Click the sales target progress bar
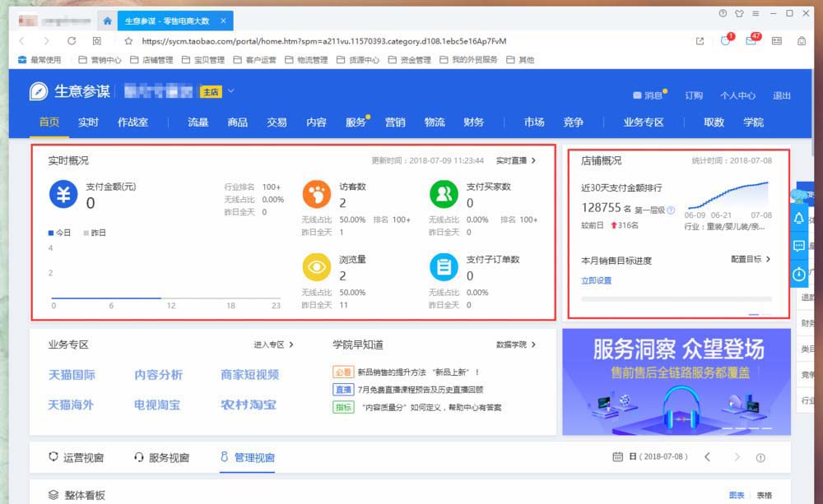The width and height of the screenshot is (823, 504). [677, 299]
